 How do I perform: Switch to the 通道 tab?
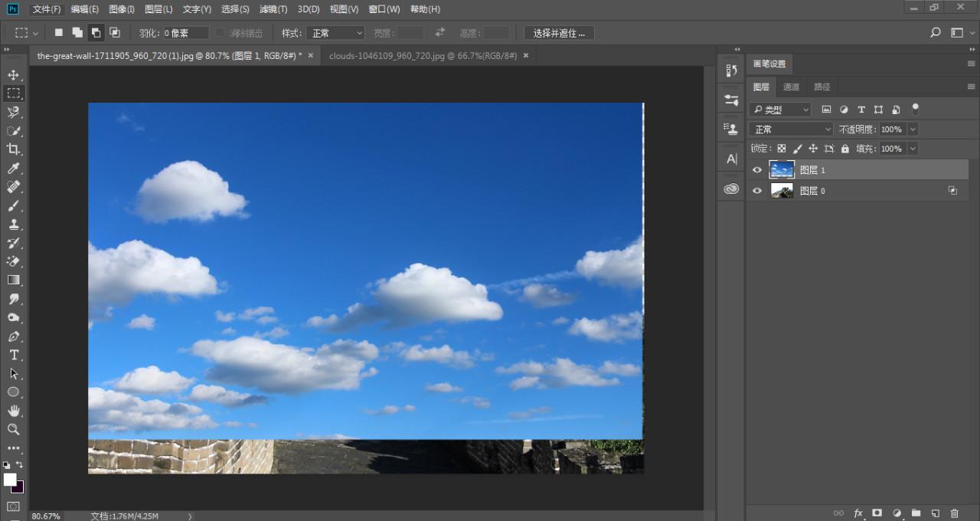click(x=792, y=87)
